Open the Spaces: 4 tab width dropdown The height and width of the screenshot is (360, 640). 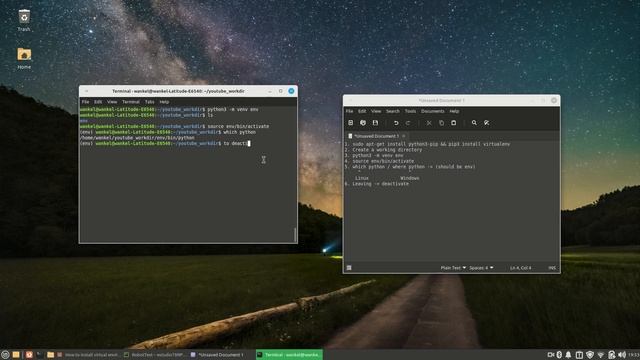pos(481,268)
